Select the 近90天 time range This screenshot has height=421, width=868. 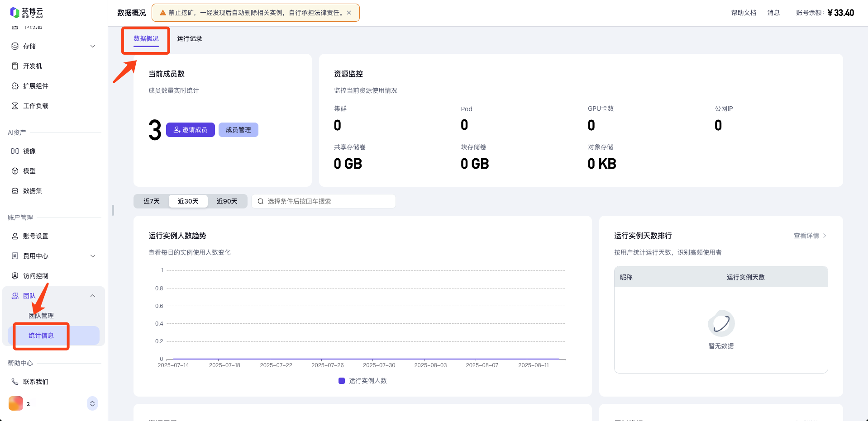click(x=227, y=201)
